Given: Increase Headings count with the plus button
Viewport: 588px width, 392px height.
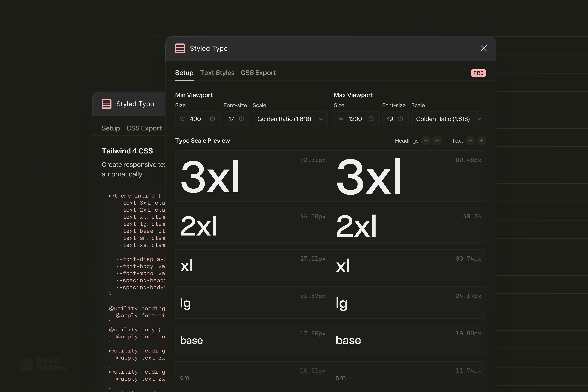Looking at the screenshot, I should [x=437, y=141].
